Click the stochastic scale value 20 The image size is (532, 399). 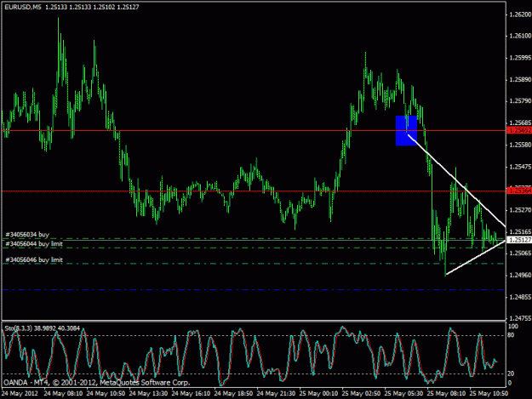[512, 373]
